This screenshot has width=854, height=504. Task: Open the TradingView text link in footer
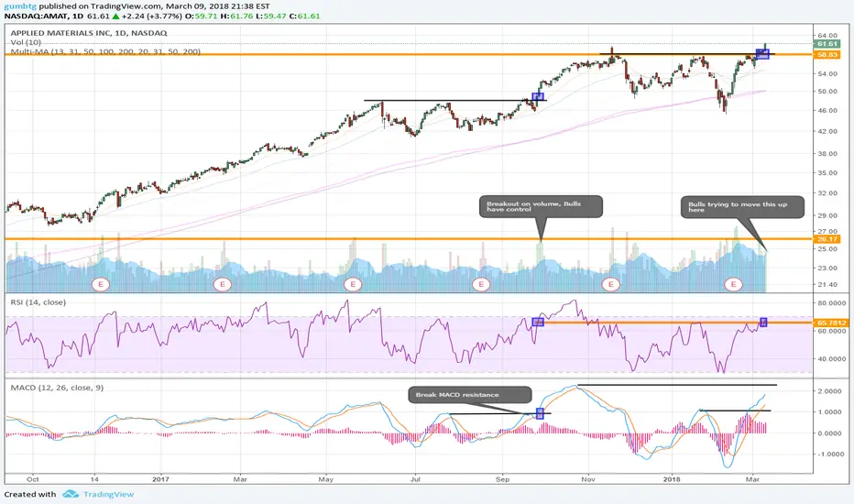(x=108, y=494)
